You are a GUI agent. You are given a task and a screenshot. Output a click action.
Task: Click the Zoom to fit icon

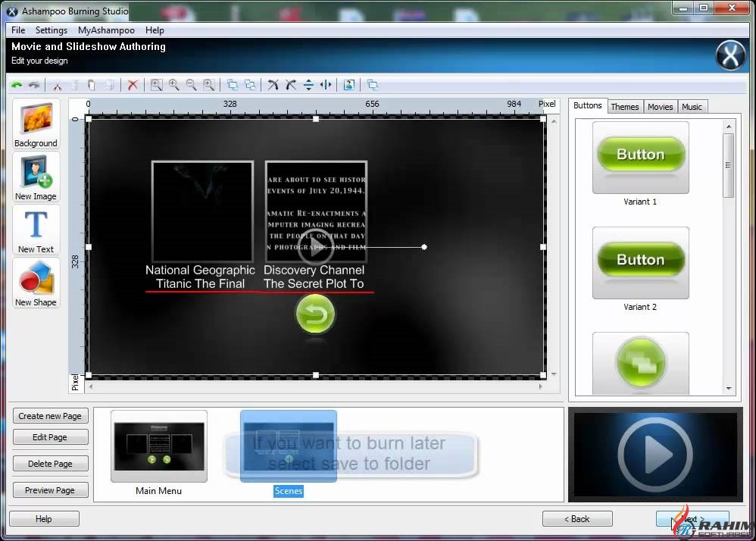point(156,86)
